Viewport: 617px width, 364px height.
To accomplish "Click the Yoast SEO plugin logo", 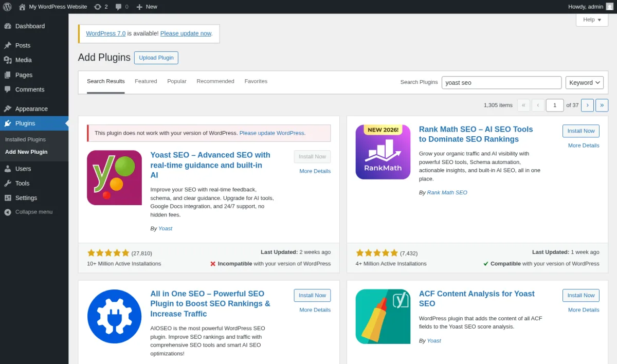I will pos(114,177).
